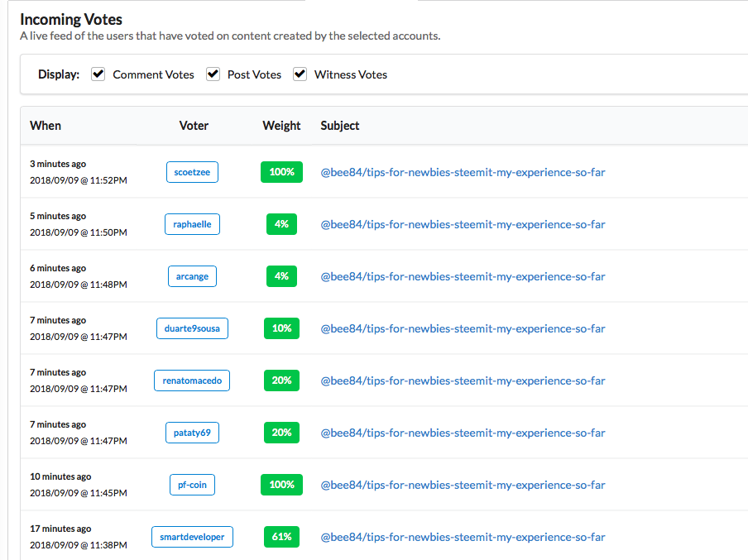Open the subject link in smartdeveloper's row
The width and height of the screenshot is (748, 560).
(x=463, y=537)
